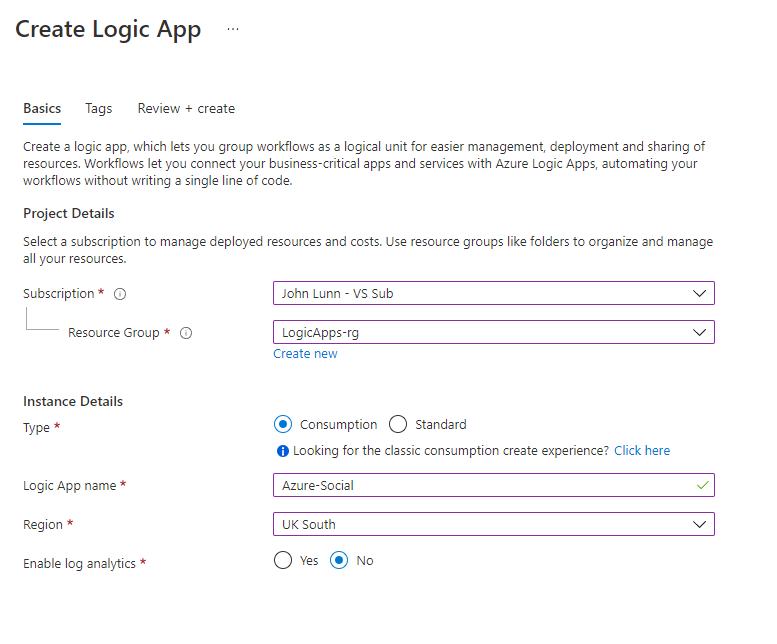This screenshot has height=644, width=777.
Task: Click the Create new resource group link
Action: (x=305, y=354)
